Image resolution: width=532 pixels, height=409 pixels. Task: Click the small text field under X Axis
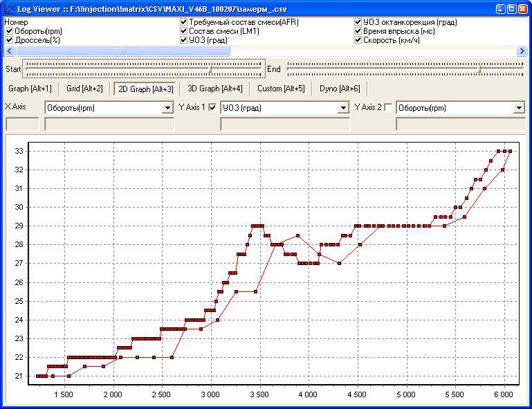point(22,125)
